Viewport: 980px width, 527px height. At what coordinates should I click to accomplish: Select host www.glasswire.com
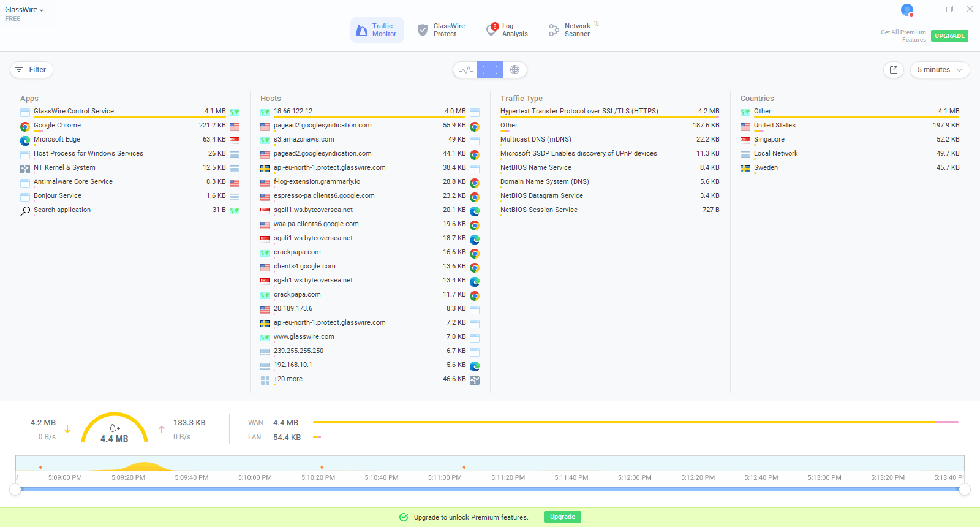[370, 337]
